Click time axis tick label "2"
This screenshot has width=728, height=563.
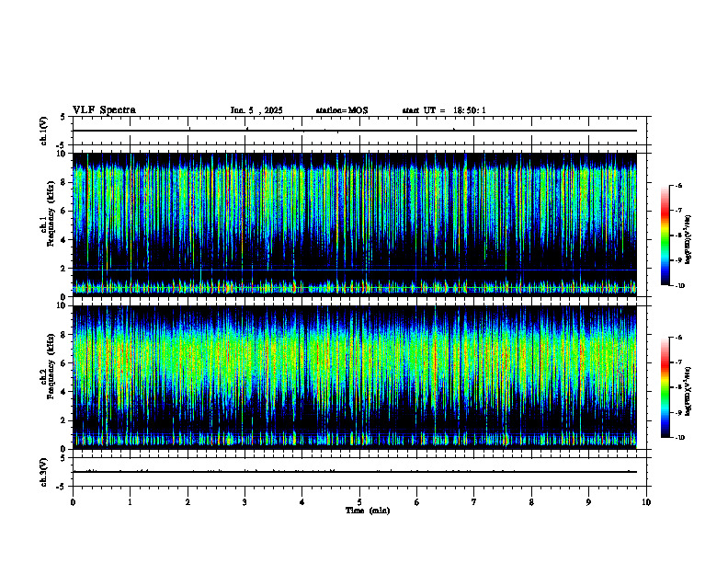(188, 502)
